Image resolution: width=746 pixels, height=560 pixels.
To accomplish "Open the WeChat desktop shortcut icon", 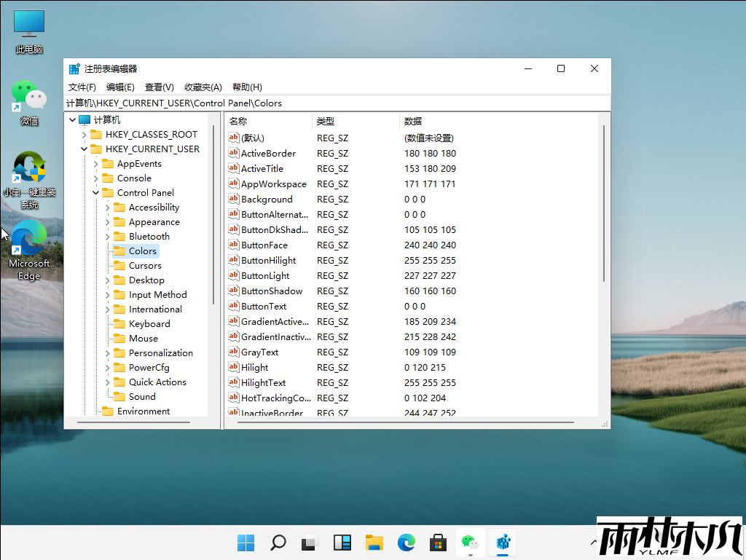I will point(28,97).
